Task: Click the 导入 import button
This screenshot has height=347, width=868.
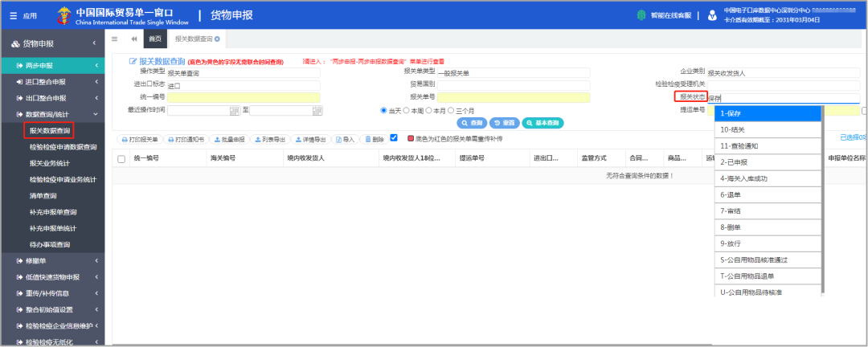Action: [x=345, y=140]
